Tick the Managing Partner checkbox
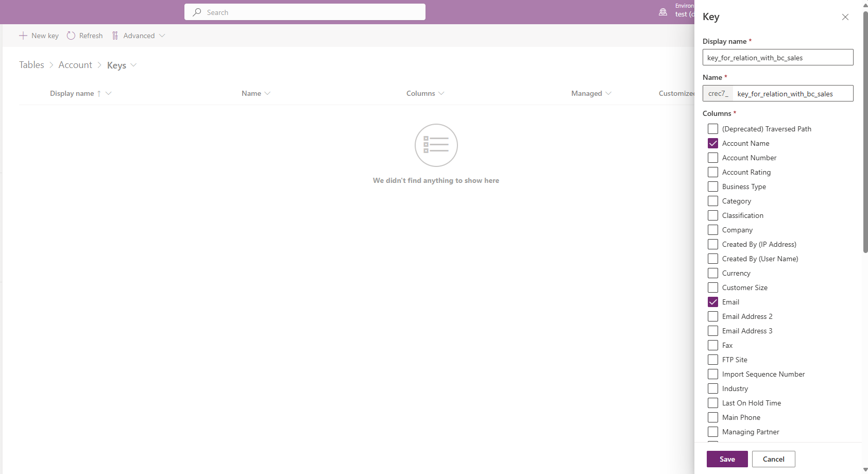 pos(713,432)
